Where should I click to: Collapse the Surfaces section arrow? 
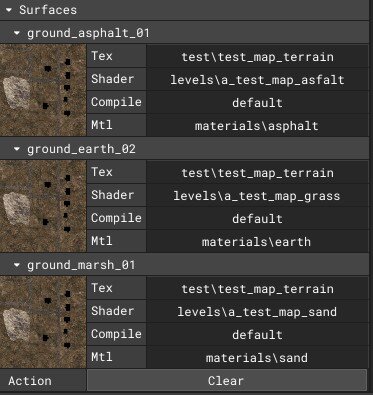coord(9,10)
